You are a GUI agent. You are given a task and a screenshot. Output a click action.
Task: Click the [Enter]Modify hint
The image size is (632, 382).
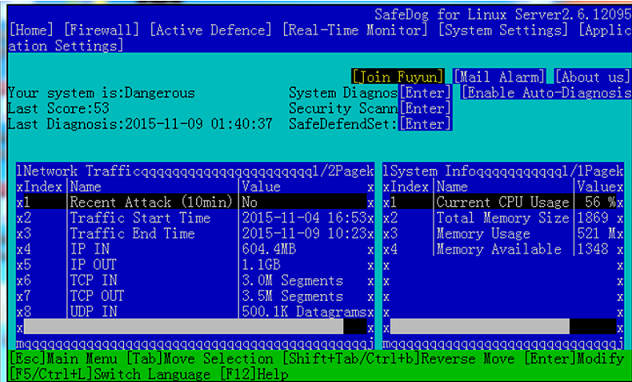click(x=574, y=358)
